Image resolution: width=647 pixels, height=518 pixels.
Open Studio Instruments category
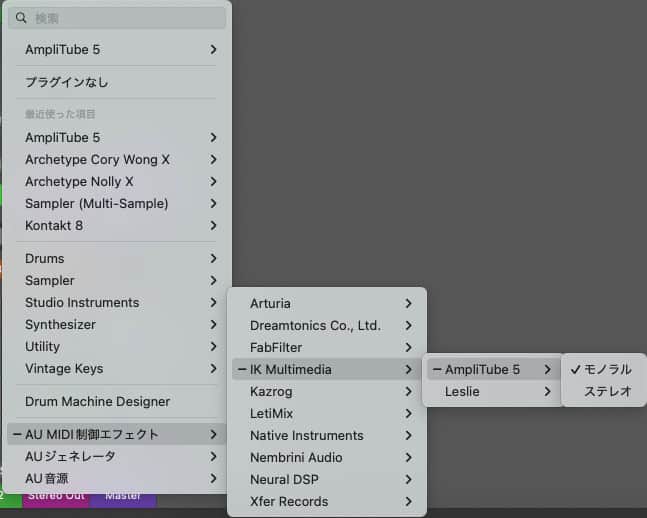(117, 303)
